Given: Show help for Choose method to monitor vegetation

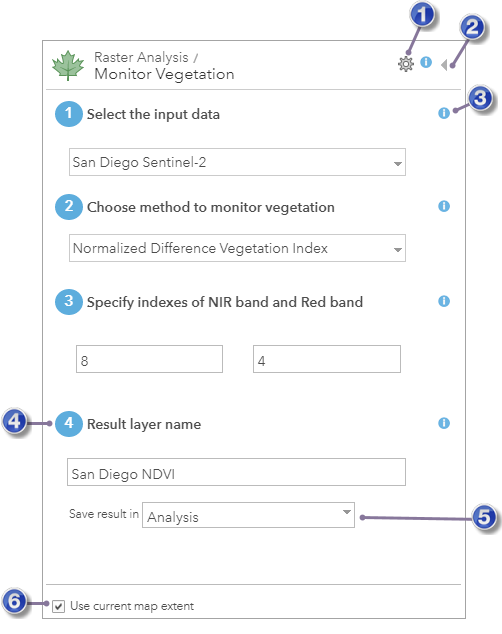Looking at the screenshot, I should 444,206.
